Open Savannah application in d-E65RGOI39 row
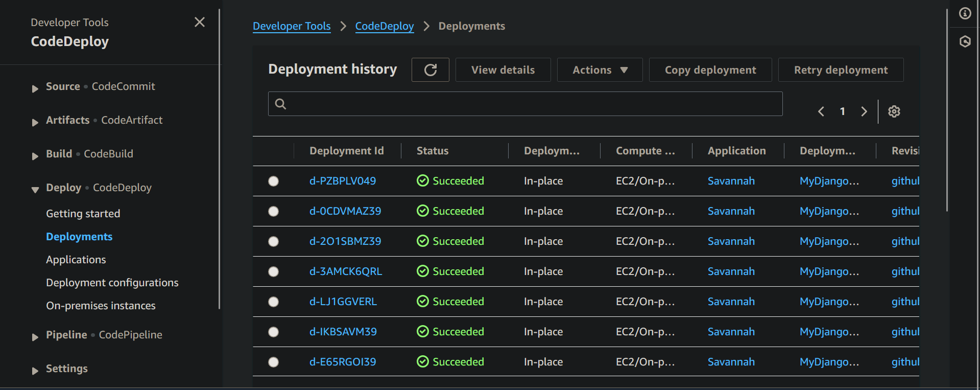This screenshot has height=390, width=980. [731, 362]
